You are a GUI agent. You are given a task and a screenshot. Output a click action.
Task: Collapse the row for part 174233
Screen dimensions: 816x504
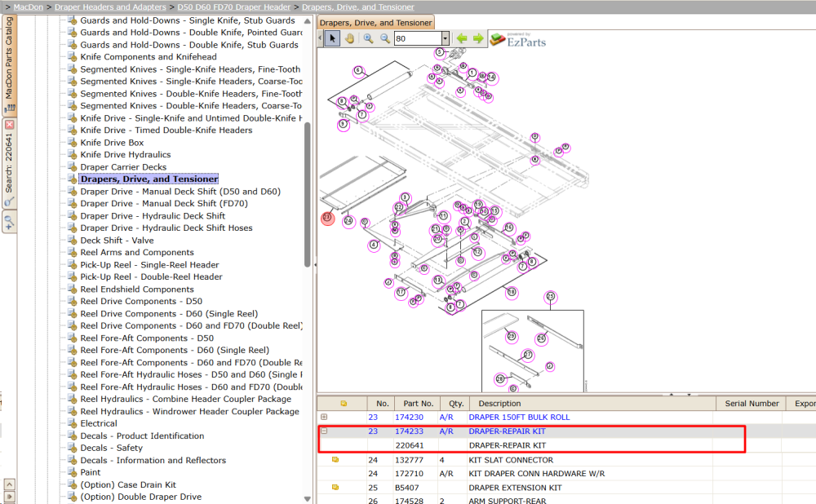[324, 431]
